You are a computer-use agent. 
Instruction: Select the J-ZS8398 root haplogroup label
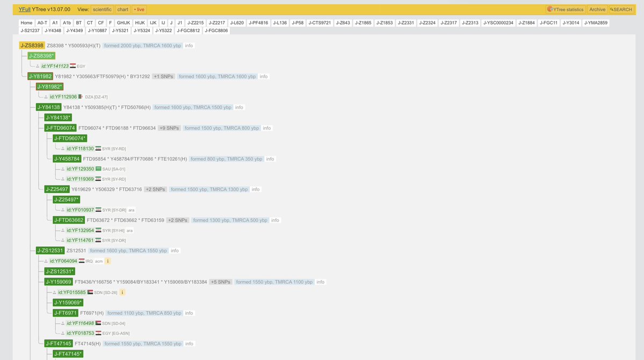(x=32, y=46)
